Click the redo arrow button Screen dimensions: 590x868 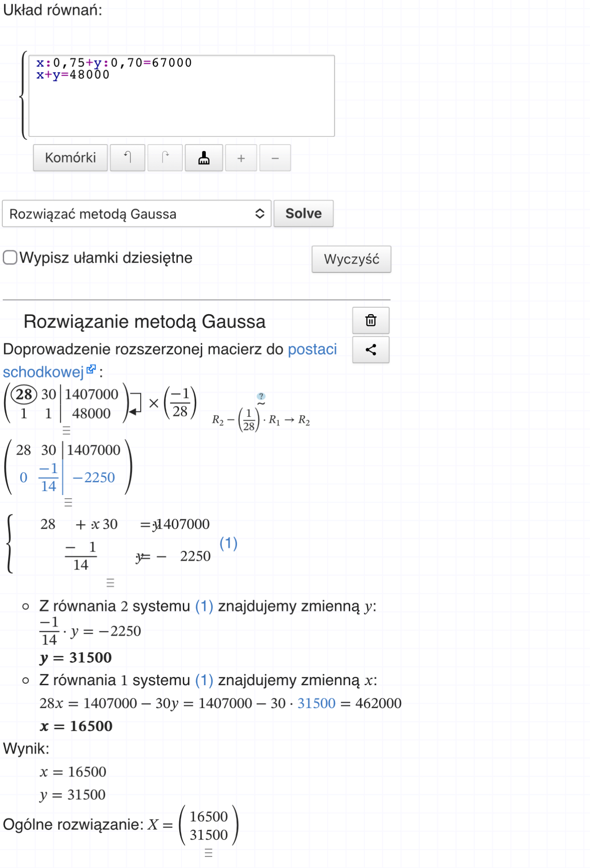(165, 158)
